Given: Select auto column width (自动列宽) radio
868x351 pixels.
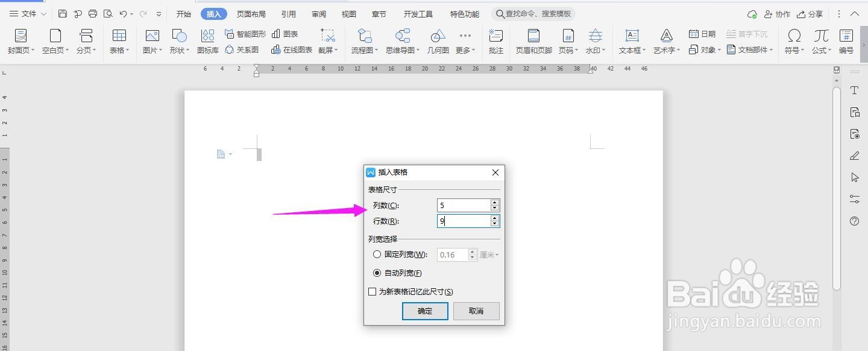Looking at the screenshot, I should (377, 273).
